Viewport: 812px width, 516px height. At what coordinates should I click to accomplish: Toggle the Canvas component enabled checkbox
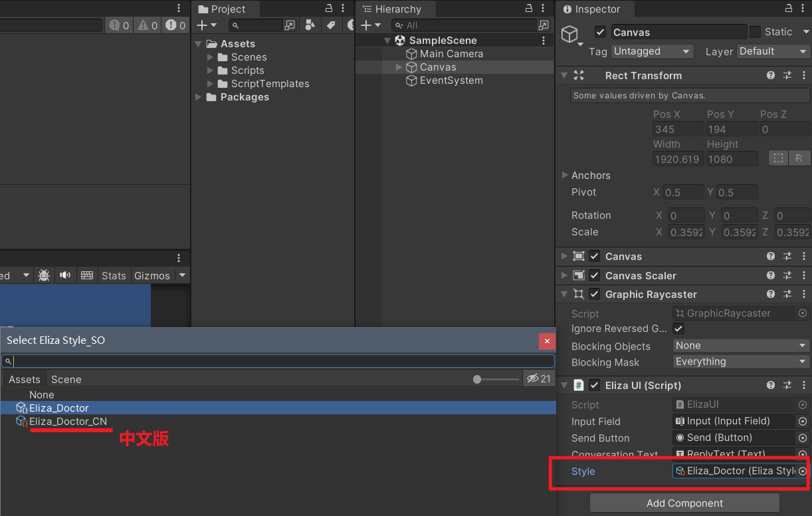click(x=594, y=257)
